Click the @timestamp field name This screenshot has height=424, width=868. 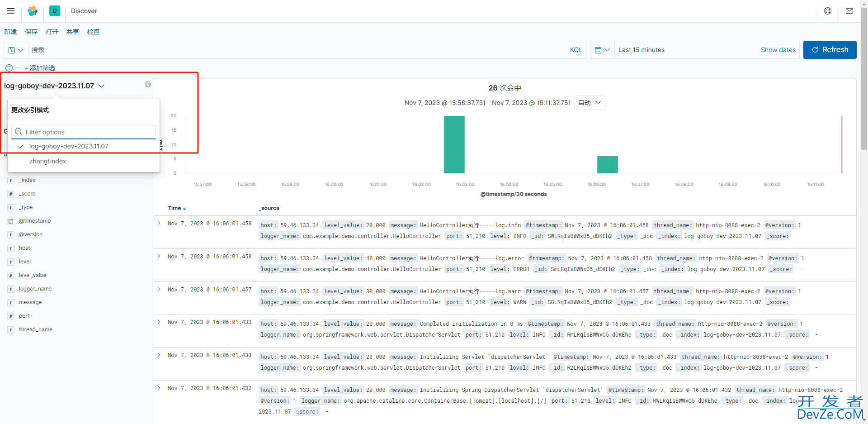tap(35, 221)
